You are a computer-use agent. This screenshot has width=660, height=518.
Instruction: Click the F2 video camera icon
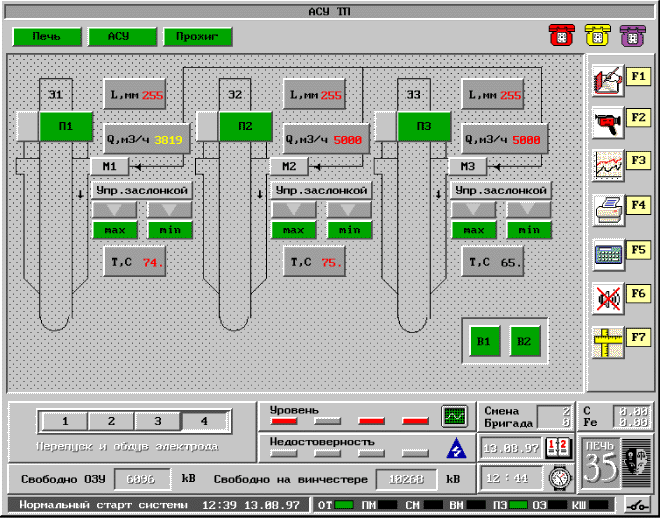click(605, 120)
